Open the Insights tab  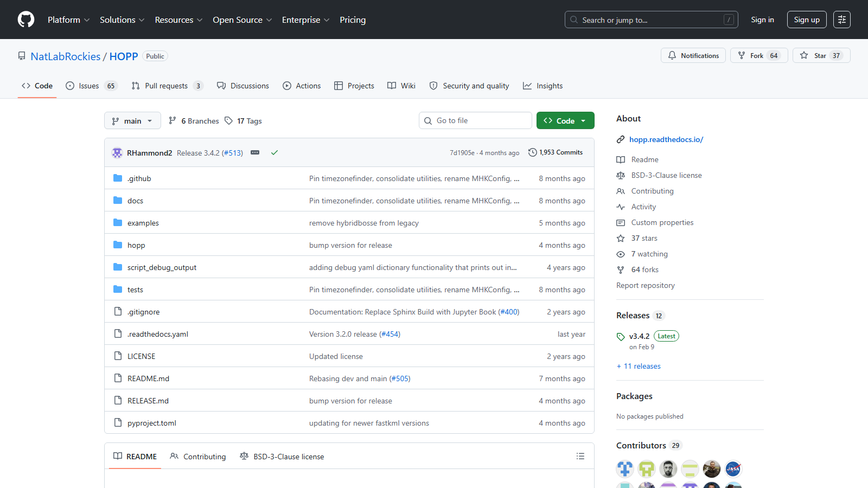[542, 86]
